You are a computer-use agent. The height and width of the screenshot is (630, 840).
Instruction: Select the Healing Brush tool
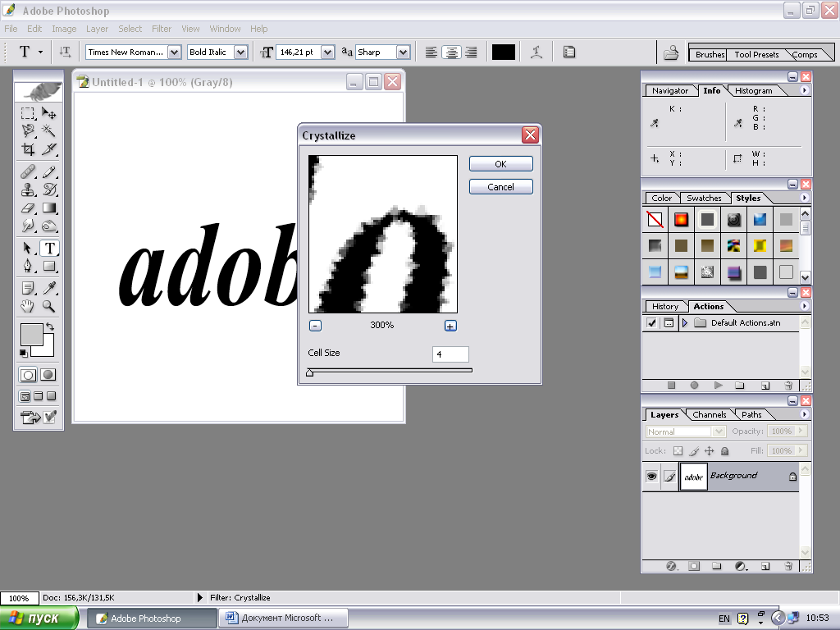28,171
